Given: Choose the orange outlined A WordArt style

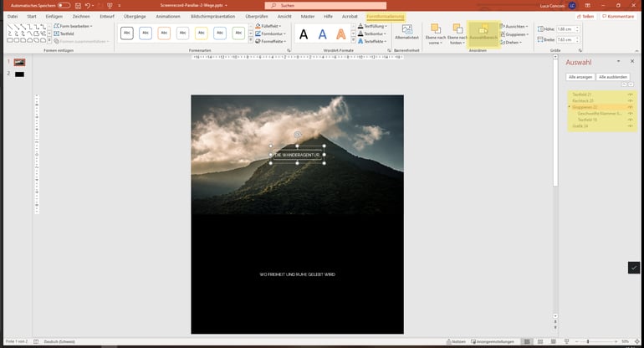Looking at the screenshot, I should pos(341,34).
